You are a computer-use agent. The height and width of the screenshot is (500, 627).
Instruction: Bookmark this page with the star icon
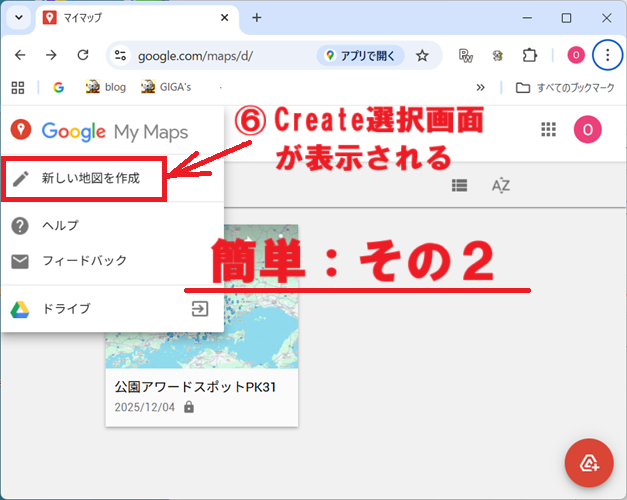click(x=422, y=55)
